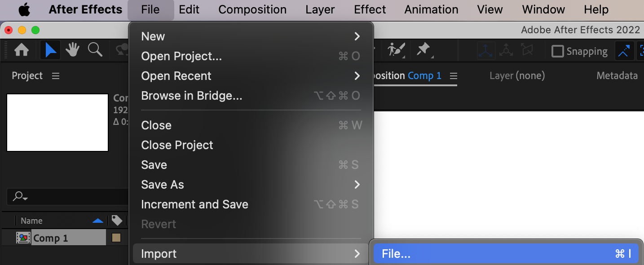Open the Composition menu in menu bar

point(252,9)
